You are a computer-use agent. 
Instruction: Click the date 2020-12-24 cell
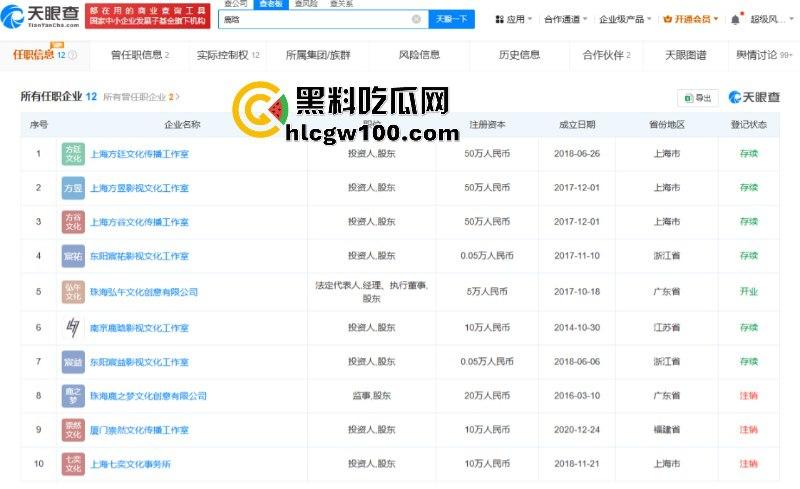tap(577, 430)
